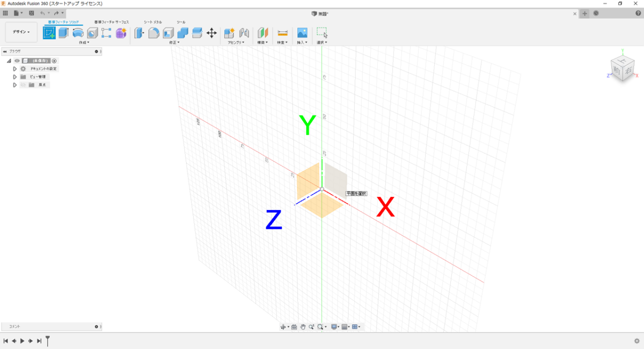The width and height of the screenshot is (644, 349).
Task: Select the Shell tool
Action: pyautogui.click(x=168, y=33)
